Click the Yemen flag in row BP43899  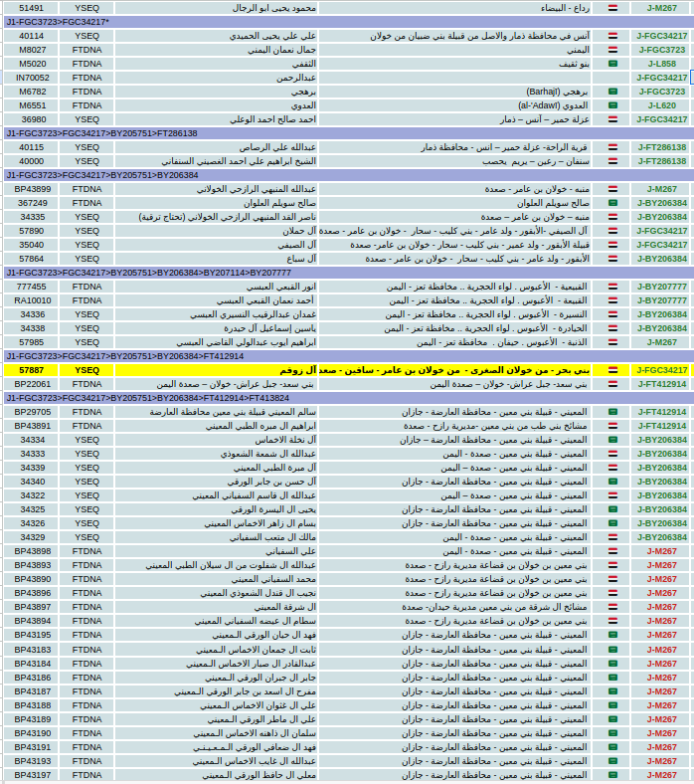612,189
